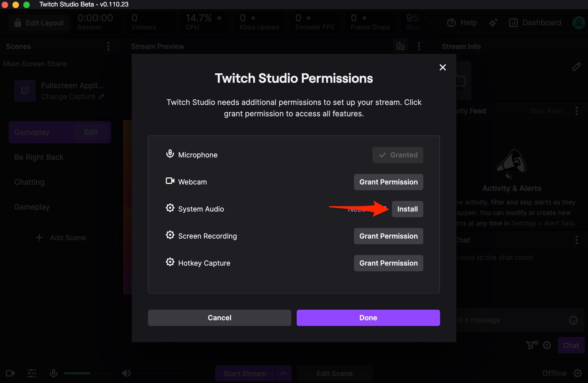588x383 pixels.
Task: Open the Chat panel three-dot menu
Action: click(576, 240)
